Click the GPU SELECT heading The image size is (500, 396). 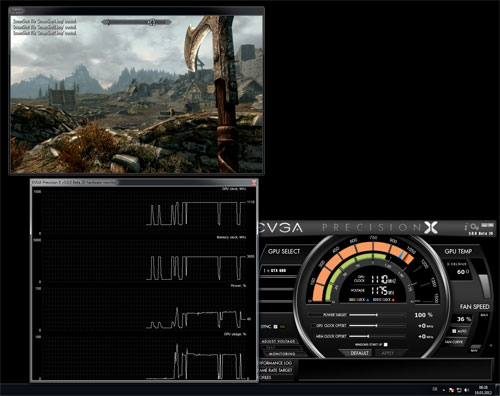tap(284, 251)
